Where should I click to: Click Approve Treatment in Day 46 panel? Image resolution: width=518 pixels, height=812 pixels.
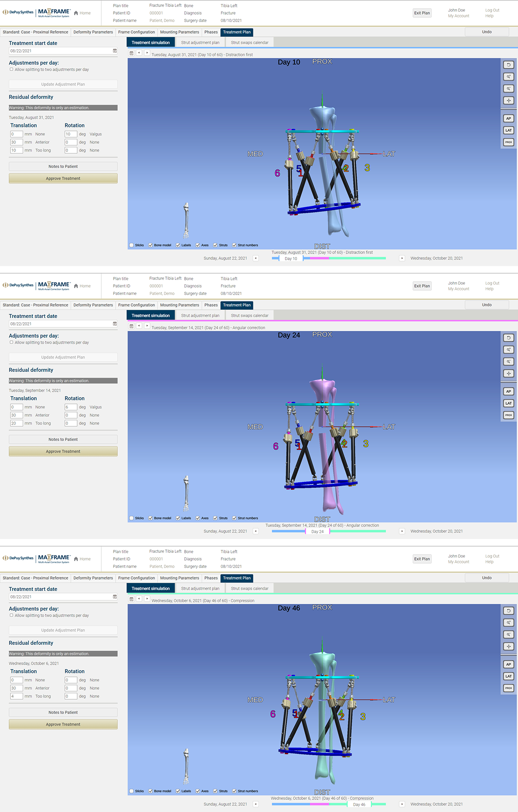pyautogui.click(x=63, y=724)
